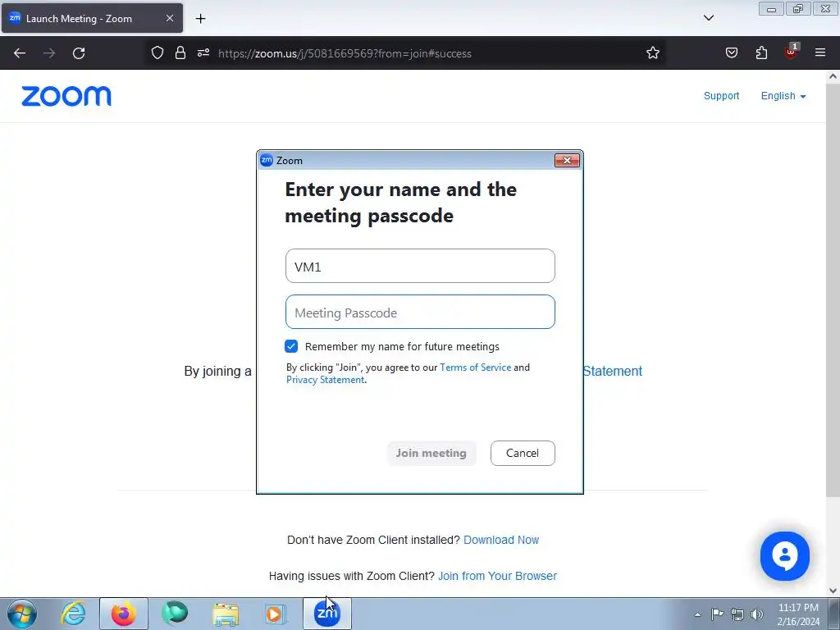The height and width of the screenshot is (630, 840).
Task: Click the Download Now link
Action: 501,540
